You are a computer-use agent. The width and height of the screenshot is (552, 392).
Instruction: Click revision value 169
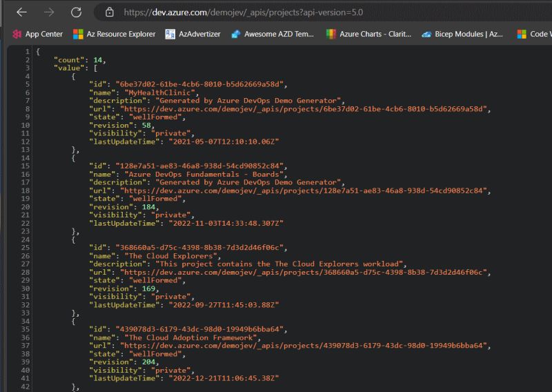[148, 288]
